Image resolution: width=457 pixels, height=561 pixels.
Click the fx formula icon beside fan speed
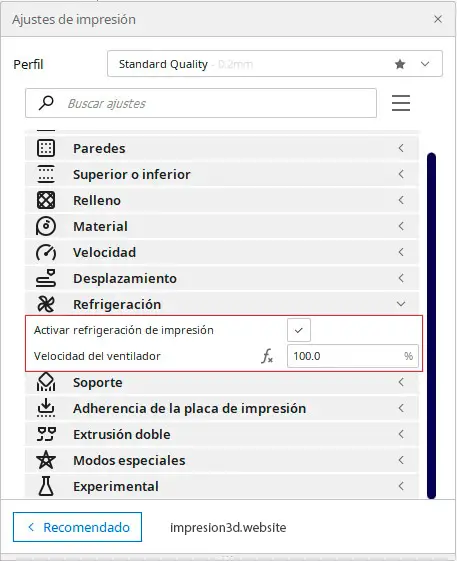pos(267,356)
